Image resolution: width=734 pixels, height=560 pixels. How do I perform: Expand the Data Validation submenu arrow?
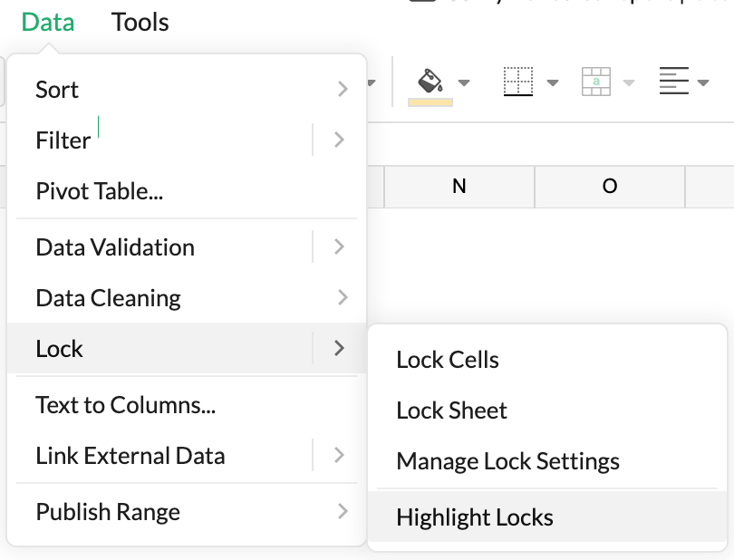click(339, 246)
